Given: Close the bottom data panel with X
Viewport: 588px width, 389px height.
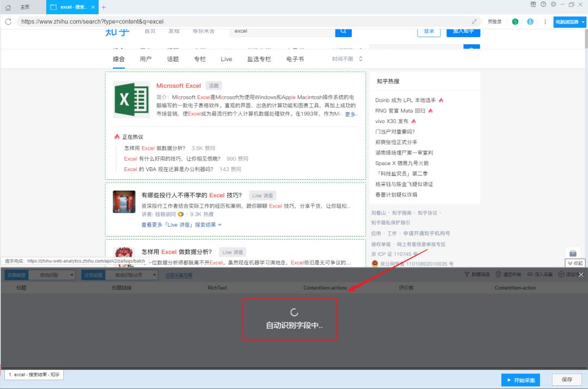Looking at the screenshot, I should pyautogui.click(x=581, y=275).
